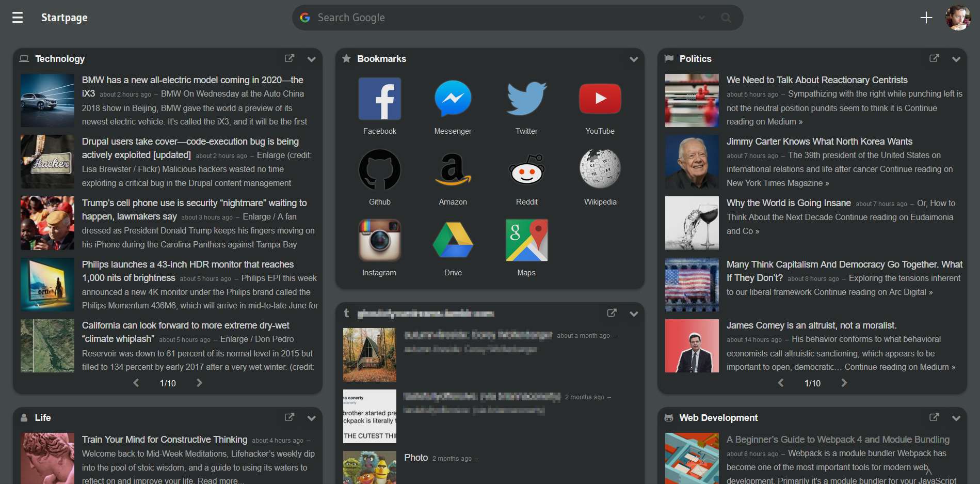Go to previous page in Politics widget
This screenshot has height=484, width=980.
(781, 383)
